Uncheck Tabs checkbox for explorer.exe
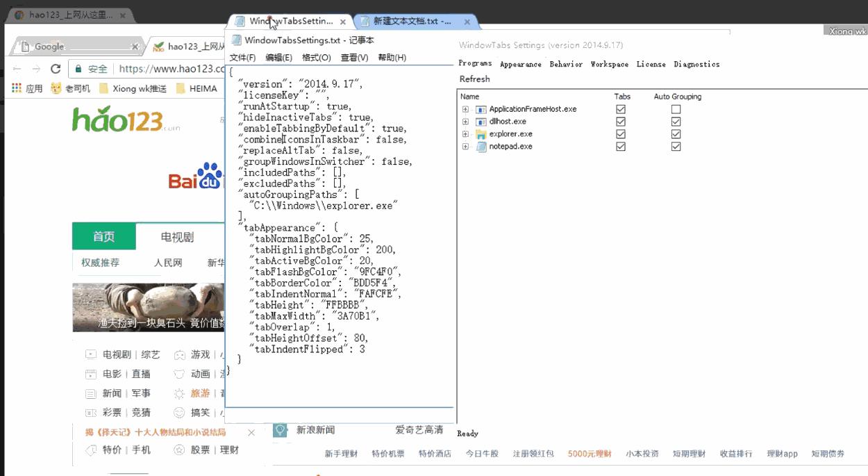868x476 pixels. tap(621, 134)
